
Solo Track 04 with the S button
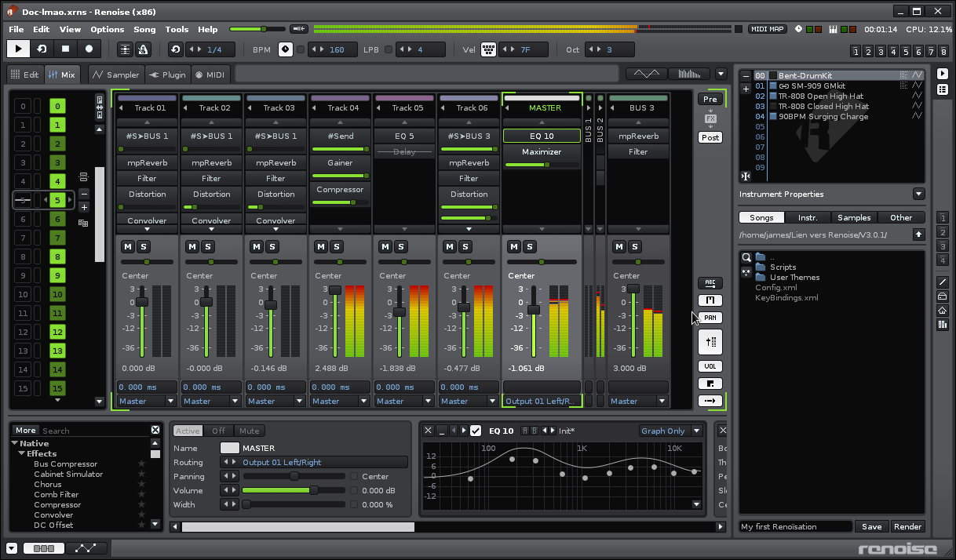click(337, 246)
